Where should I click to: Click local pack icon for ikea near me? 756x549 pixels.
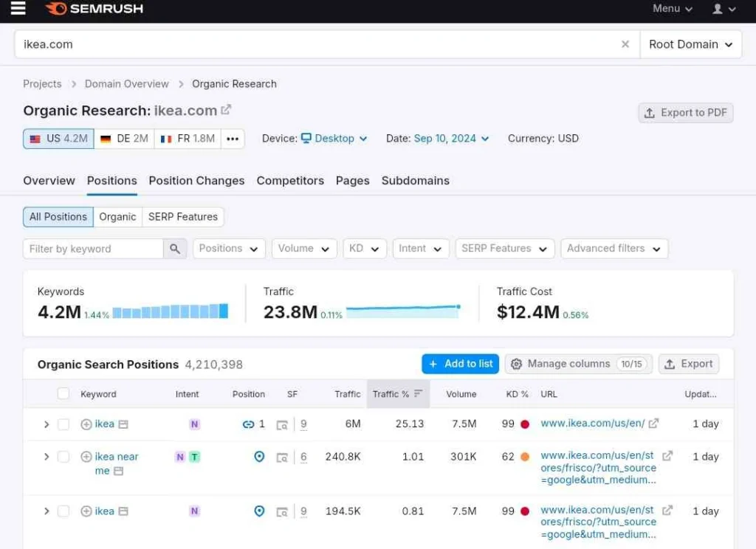tap(259, 457)
